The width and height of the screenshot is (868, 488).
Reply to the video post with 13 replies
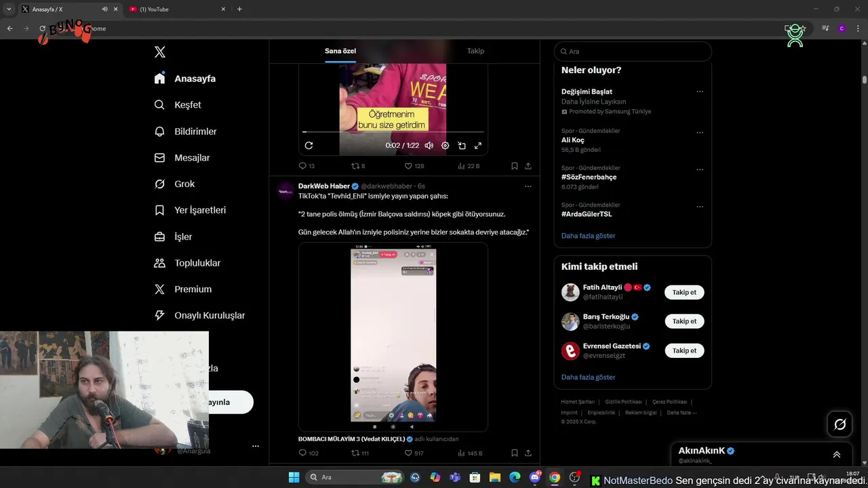click(x=307, y=166)
